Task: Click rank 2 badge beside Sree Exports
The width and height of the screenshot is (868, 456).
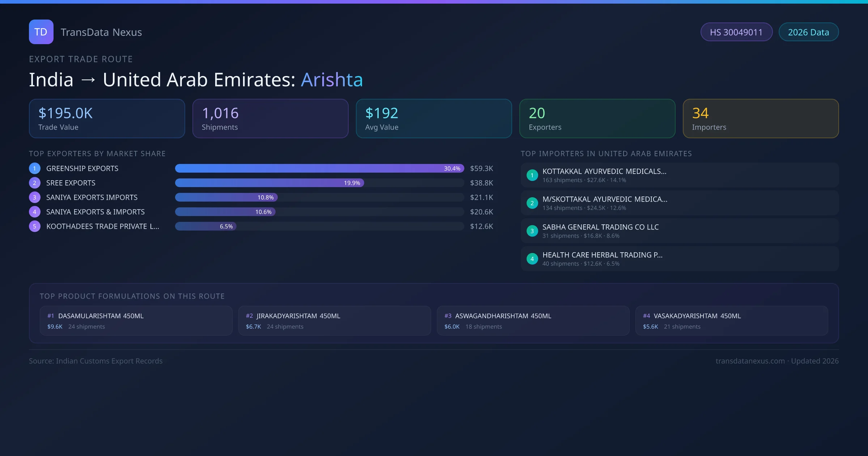Action: coord(35,183)
